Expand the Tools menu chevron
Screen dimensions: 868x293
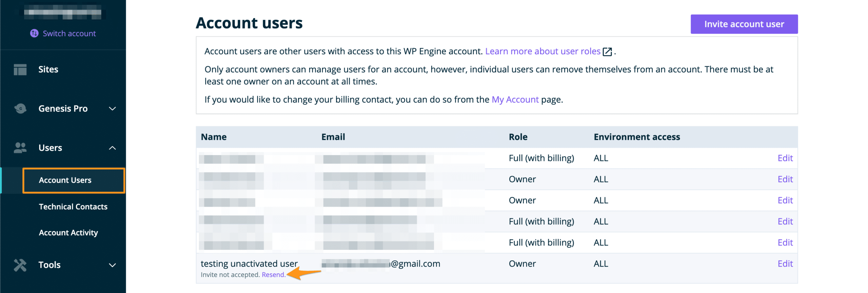click(112, 265)
